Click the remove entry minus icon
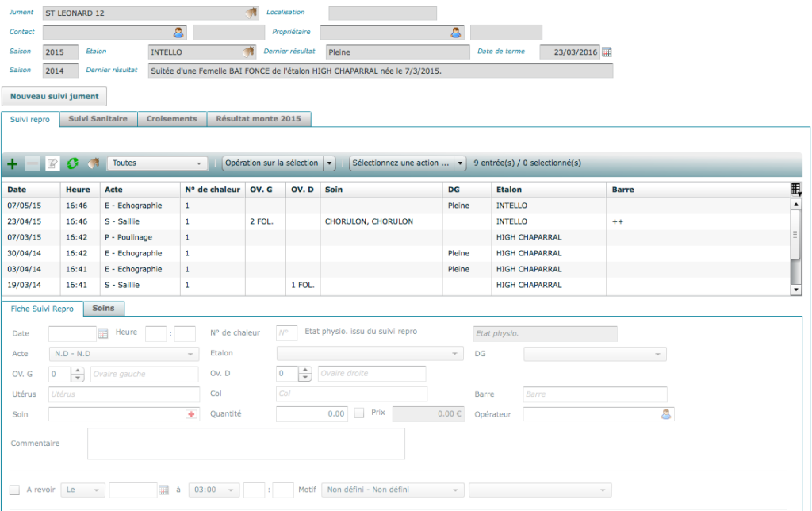The width and height of the screenshot is (812, 511). click(32, 163)
